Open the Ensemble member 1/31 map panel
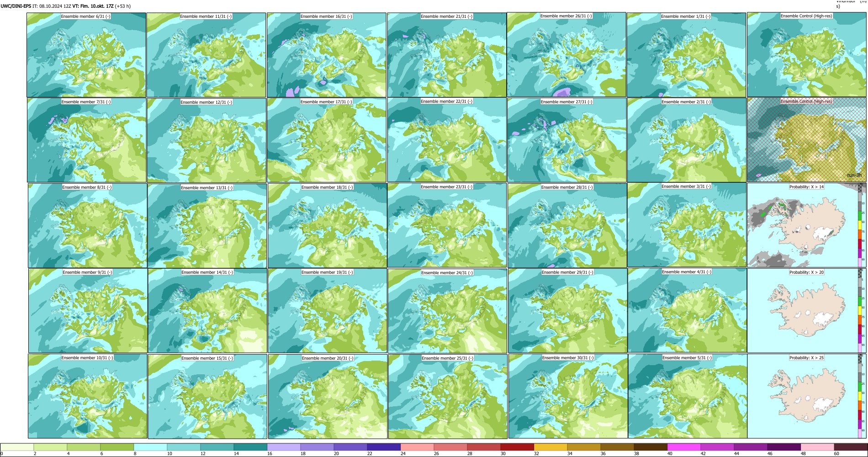 pos(686,55)
